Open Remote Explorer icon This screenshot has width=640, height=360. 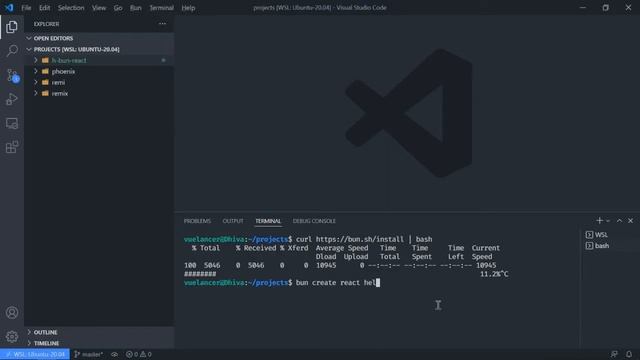12,123
